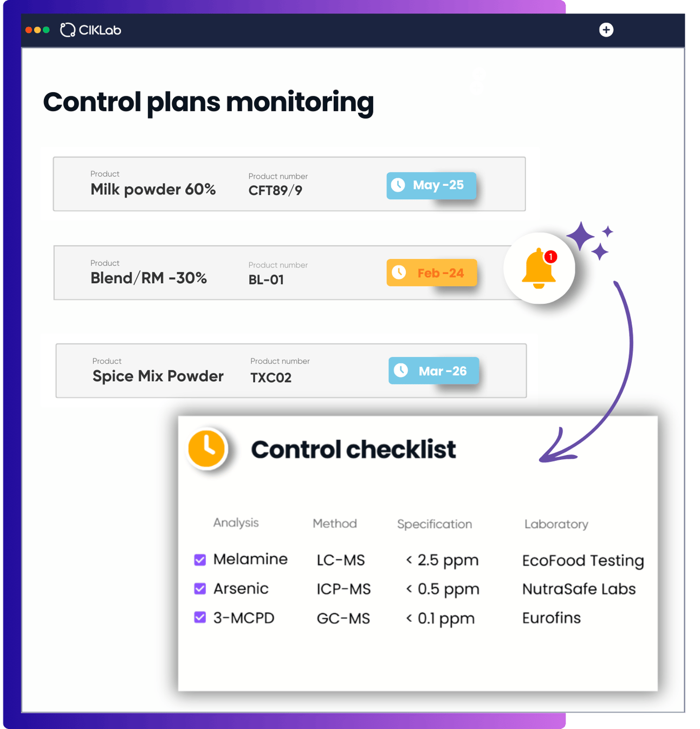Click product number BL-01

266,280
